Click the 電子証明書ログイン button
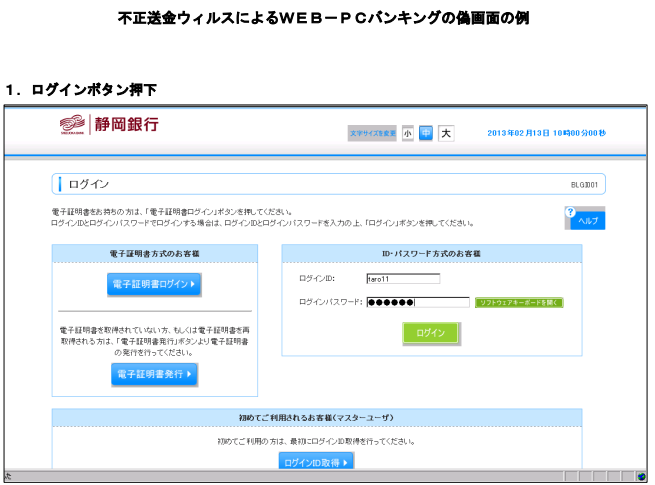Viewport: 655px width, 485px height. point(154,285)
